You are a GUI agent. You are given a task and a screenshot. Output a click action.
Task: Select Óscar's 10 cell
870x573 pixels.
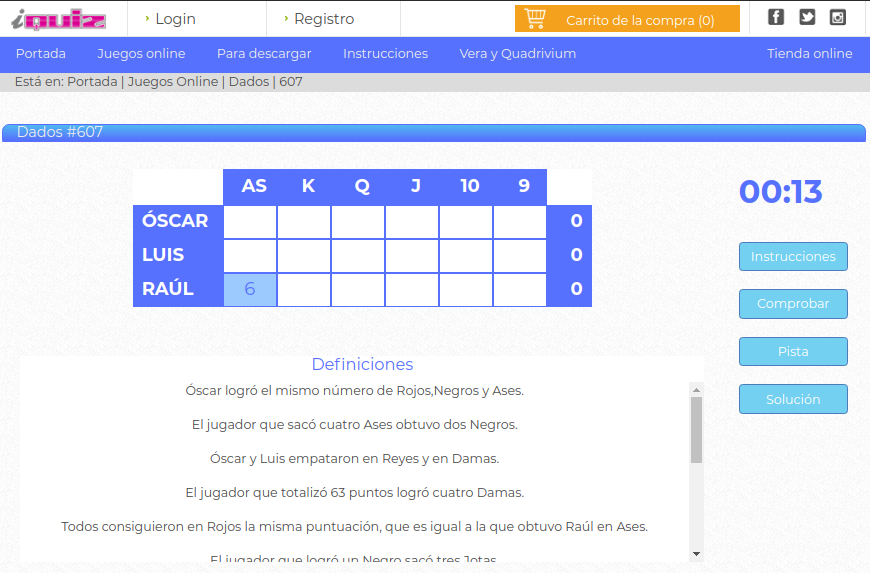click(x=466, y=222)
